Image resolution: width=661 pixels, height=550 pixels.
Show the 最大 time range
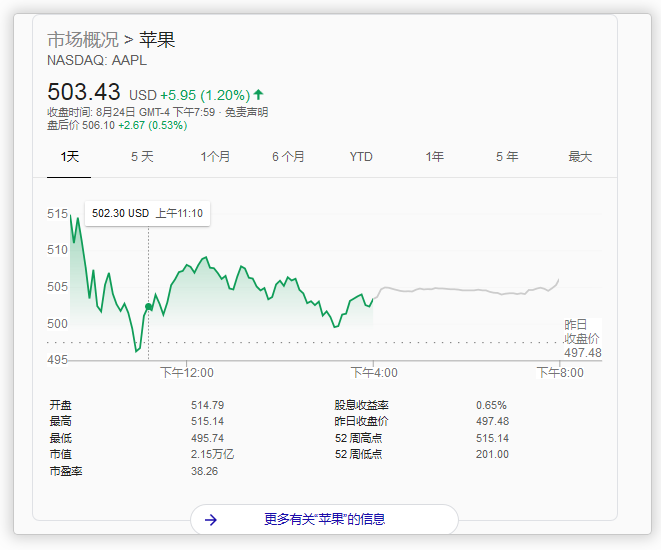click(x=580, y=157)
